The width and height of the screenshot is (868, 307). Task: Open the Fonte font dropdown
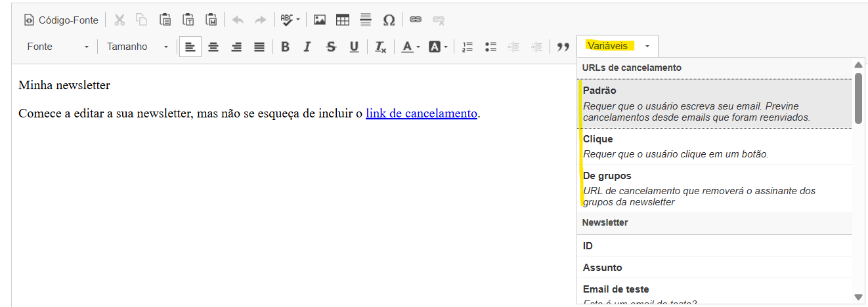point(58,47)
